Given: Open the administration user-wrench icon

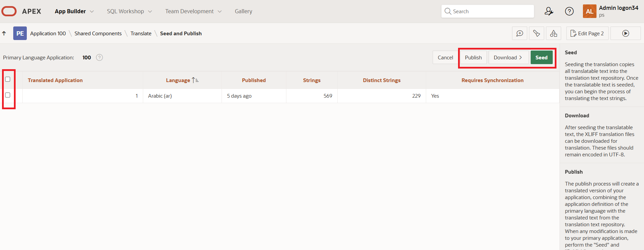Looking at the screenshot, I should (549, 11).
